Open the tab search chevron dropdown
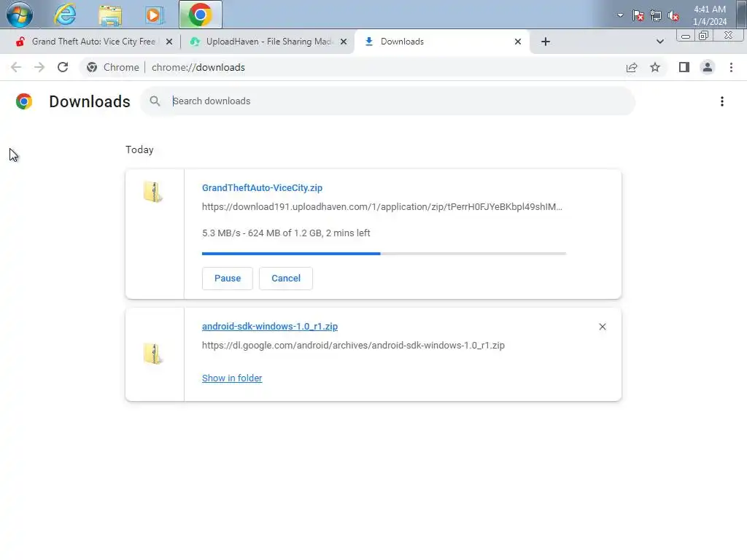 click(x=659, y=42)
